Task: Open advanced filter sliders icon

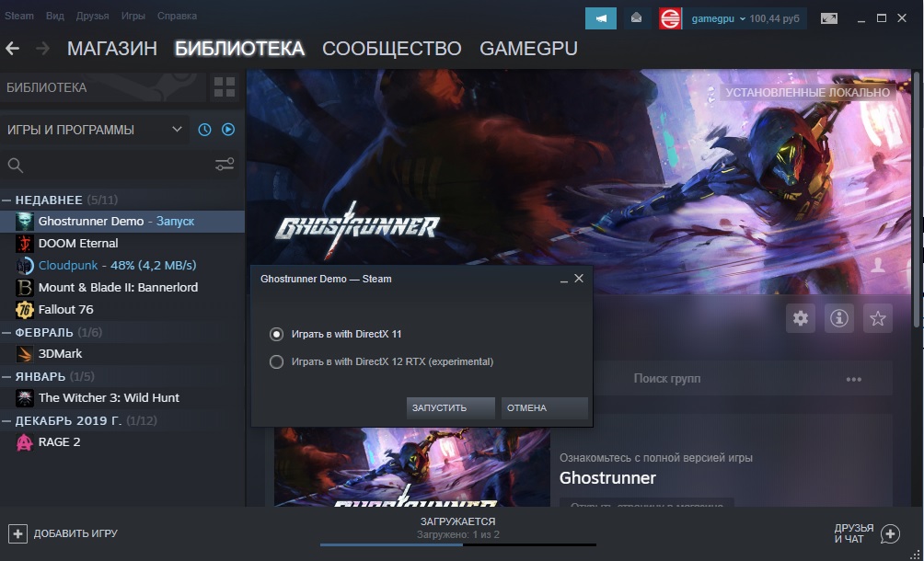Action: pos(225,165)
